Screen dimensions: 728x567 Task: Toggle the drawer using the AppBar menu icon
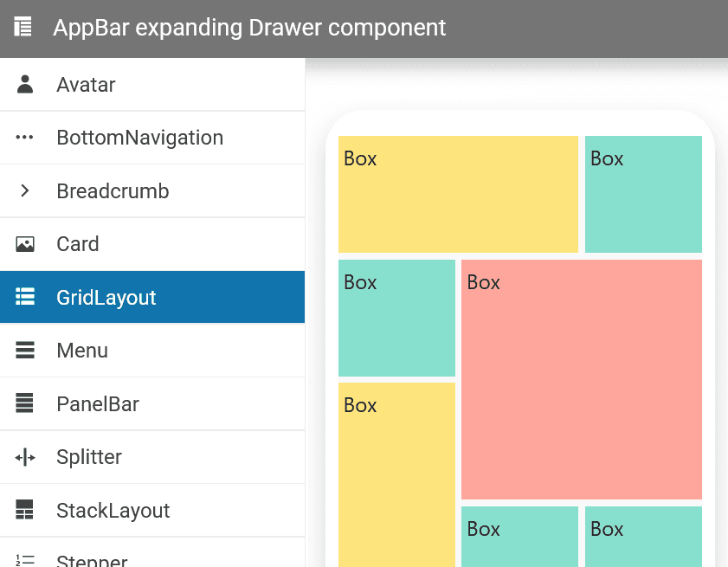23,27
